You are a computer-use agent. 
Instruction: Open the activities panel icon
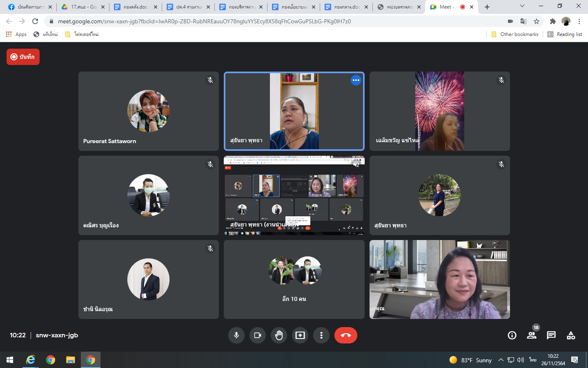[571, 335]
